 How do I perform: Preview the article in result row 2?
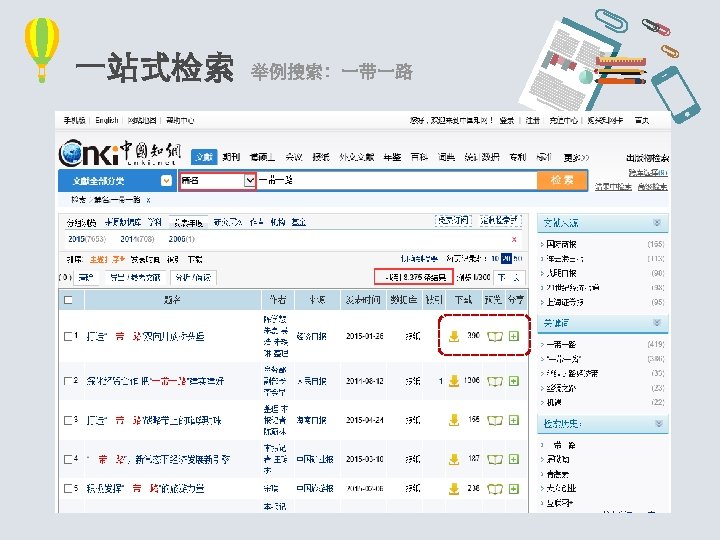click(495, 381)
